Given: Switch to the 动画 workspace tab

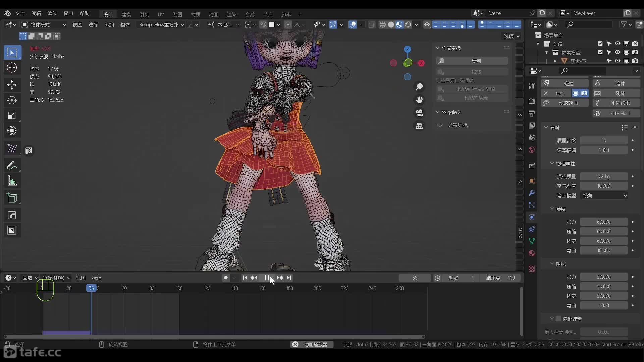Looking at the screenshot, I should (214, 14).
